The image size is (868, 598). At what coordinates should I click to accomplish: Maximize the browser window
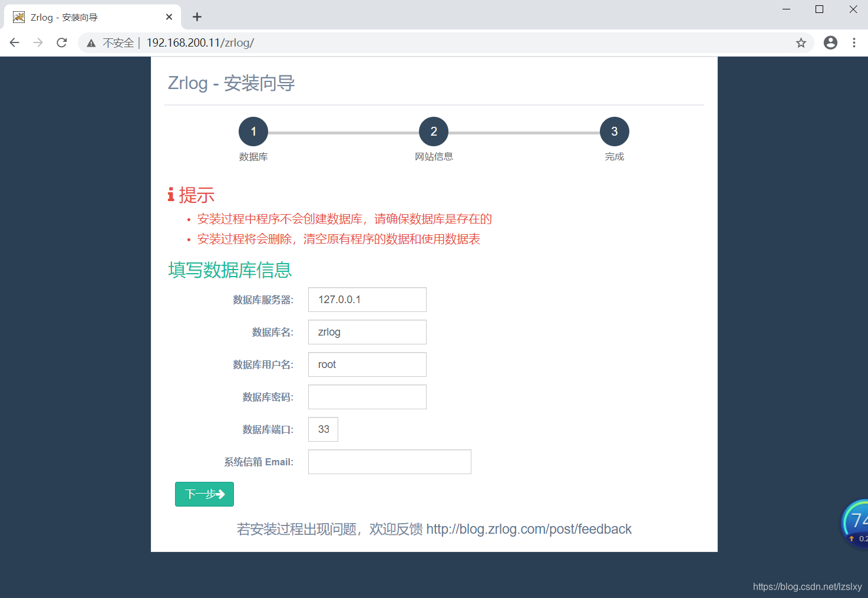click(819, 9)
